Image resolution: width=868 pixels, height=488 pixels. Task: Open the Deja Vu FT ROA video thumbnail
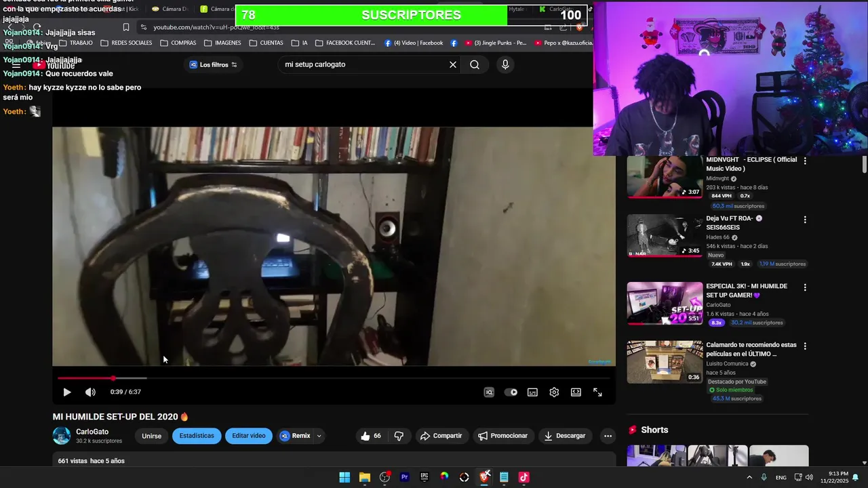point(665,235)
